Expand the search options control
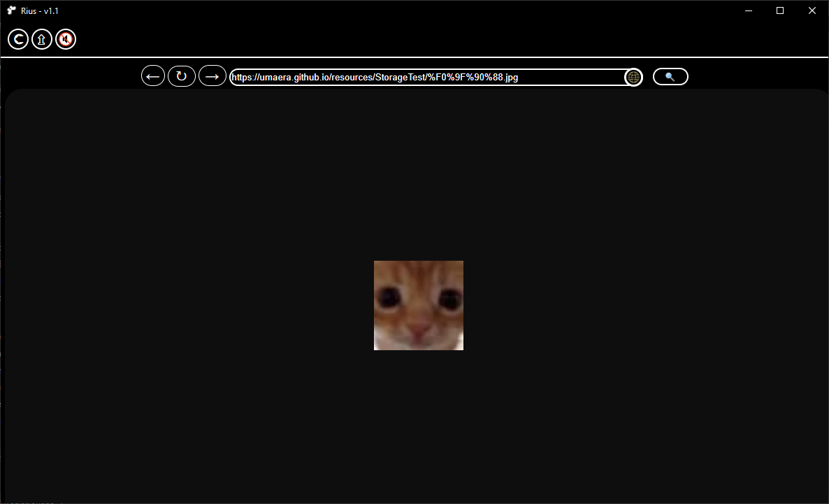The image size is (829, 504). 670,76
